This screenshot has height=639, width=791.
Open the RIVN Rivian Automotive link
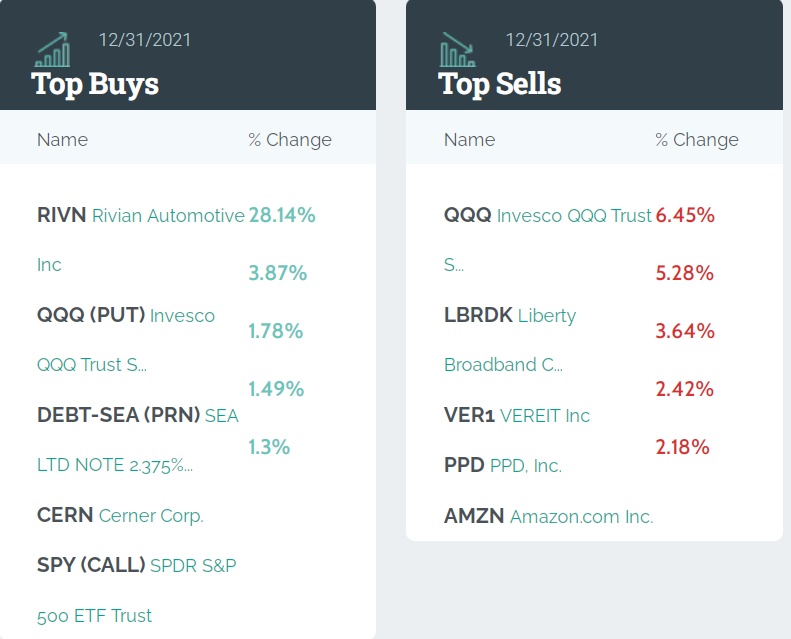pyautogui.click(x=140, y=215)
